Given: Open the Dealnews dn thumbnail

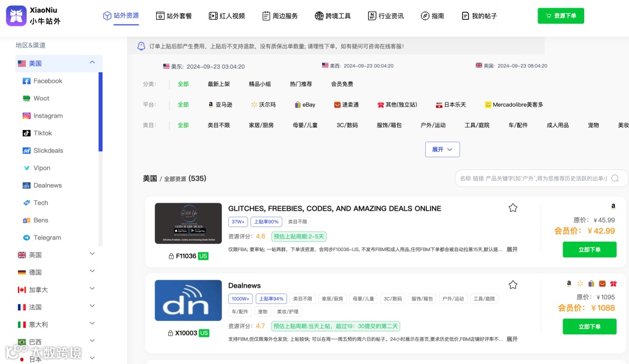Looking at the screenshot, I should click(188, 300).
